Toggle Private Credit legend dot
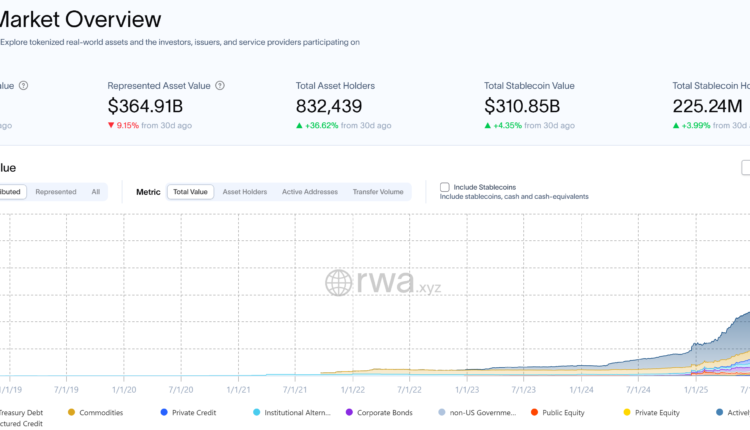This screenshot has width=750, height=430. pyautogui.click(x=164, y=411)
